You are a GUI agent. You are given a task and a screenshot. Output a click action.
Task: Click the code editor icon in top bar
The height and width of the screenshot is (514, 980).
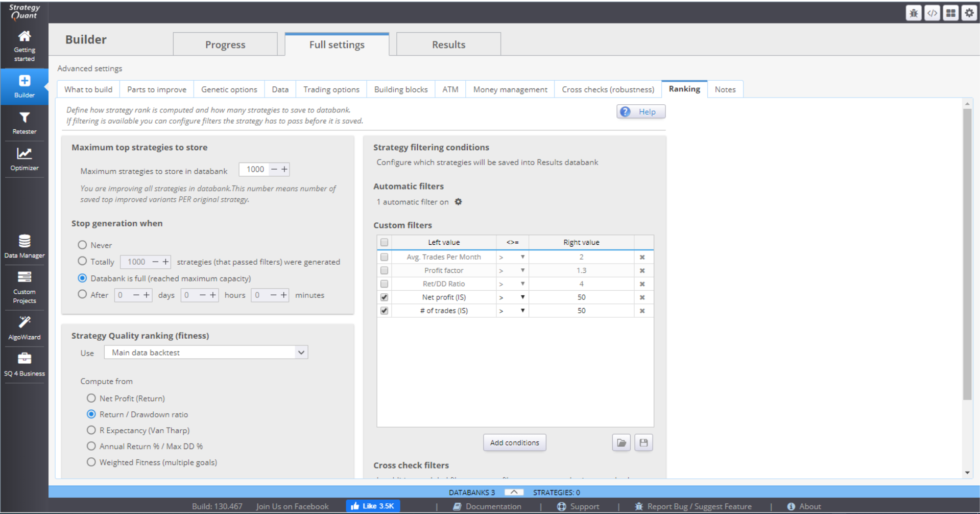click(932, 13)
